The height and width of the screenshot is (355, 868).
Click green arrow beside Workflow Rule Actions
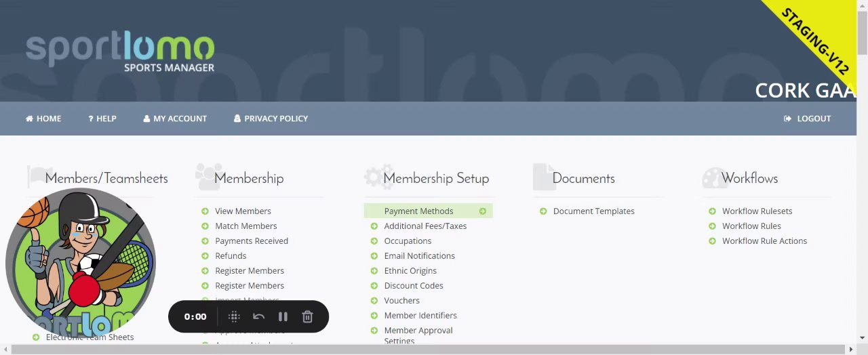(x=712, y=241)
